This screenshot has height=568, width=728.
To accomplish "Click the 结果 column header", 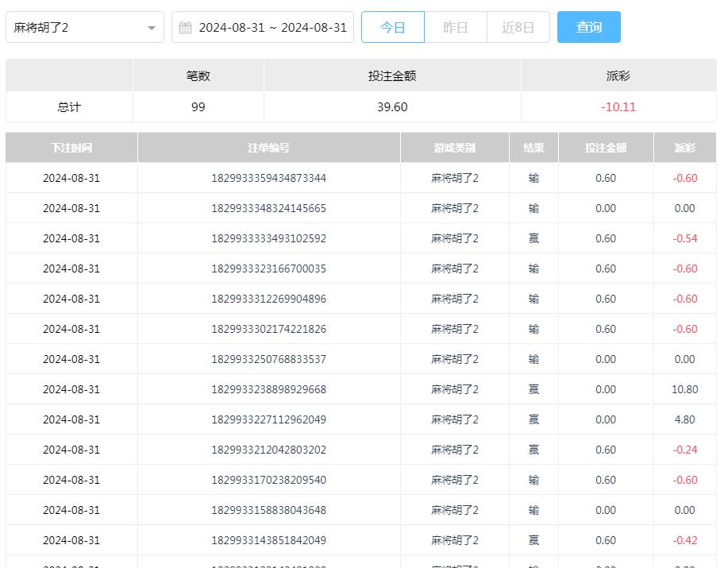I will pyautogui.click(x=533, y=148).
